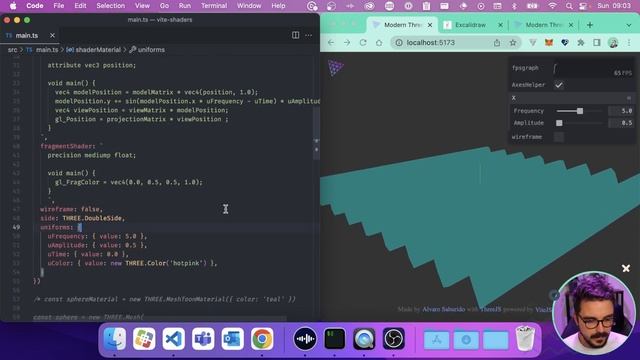Adjust the Frequency slider handle
Image resolution: width=640 pixels, height=360 pixels.
point(580,111)
